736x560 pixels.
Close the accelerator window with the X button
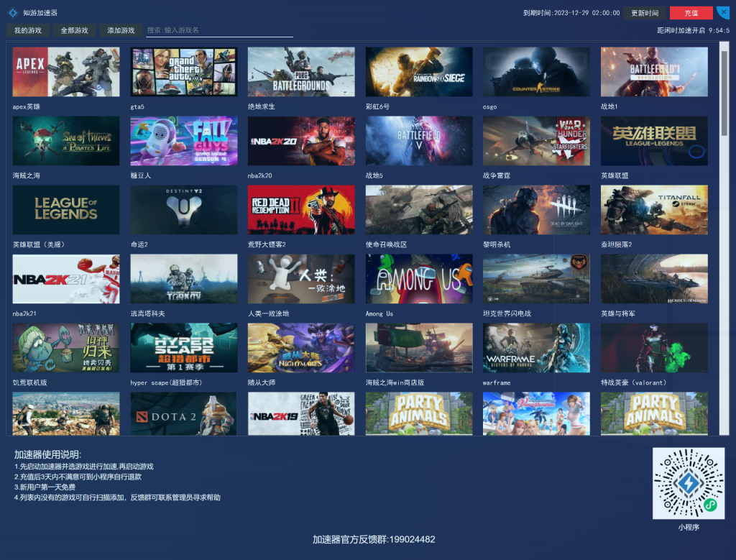pyautogui.click(x=723, y=12)
